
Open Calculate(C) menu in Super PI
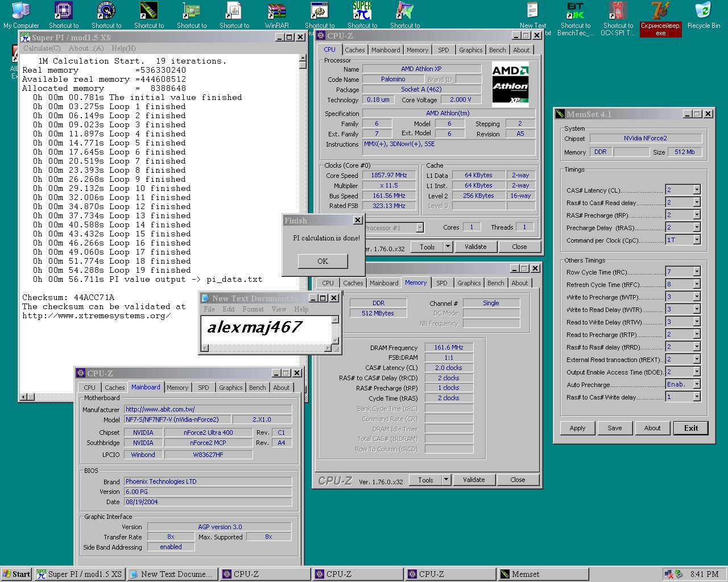[x=42, y=48]
